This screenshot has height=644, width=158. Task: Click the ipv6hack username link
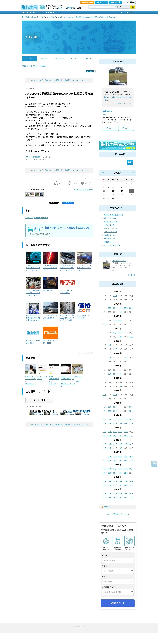107,111
